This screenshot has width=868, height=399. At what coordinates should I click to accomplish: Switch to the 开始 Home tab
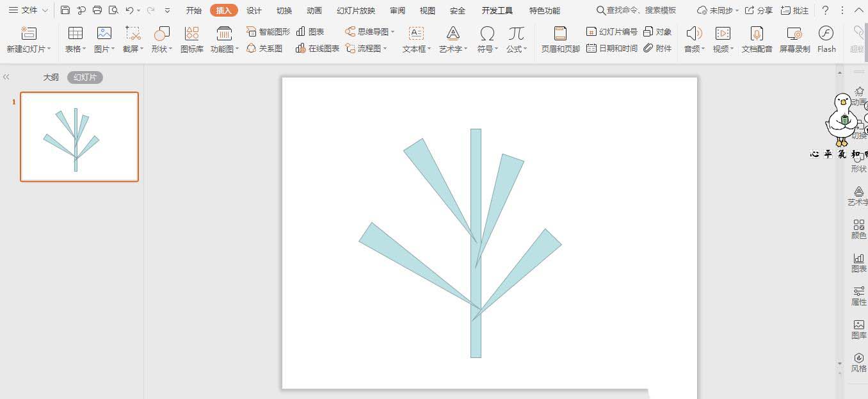point(194,10)
